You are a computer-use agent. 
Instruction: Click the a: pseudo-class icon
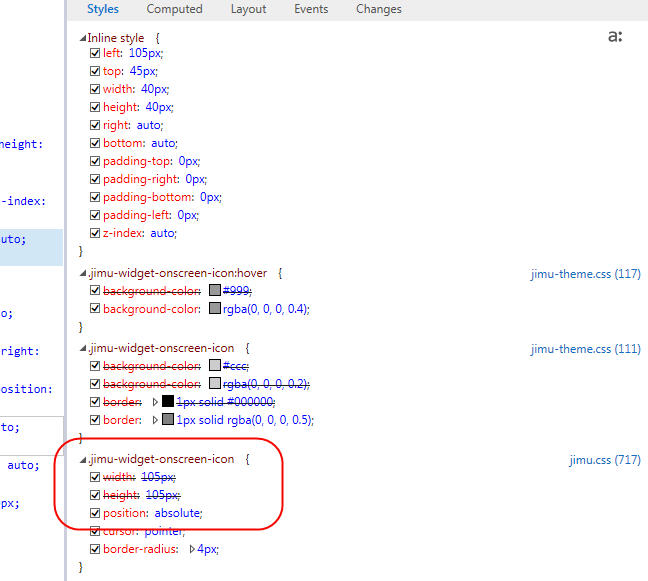(x=615, y=36)
